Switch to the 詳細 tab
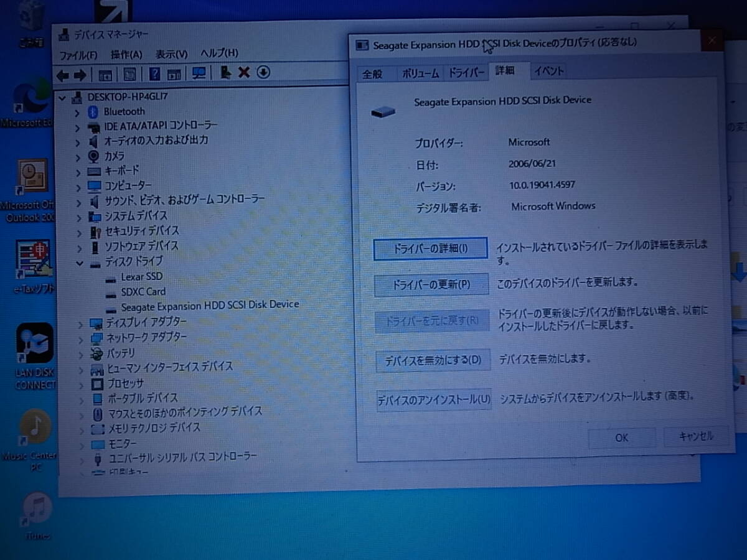747x560 pixels. pos(505,71)
